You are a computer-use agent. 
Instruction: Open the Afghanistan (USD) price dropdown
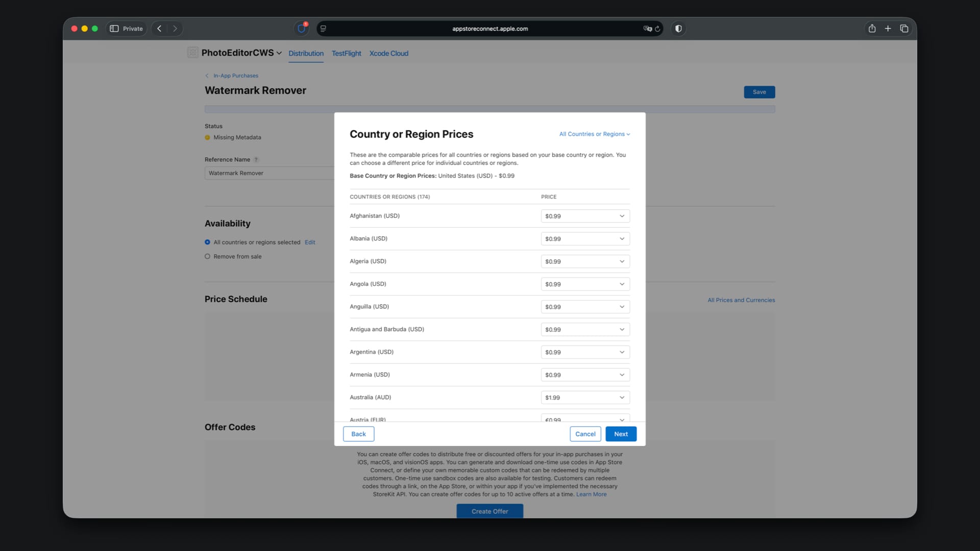[x=585, y=216]
